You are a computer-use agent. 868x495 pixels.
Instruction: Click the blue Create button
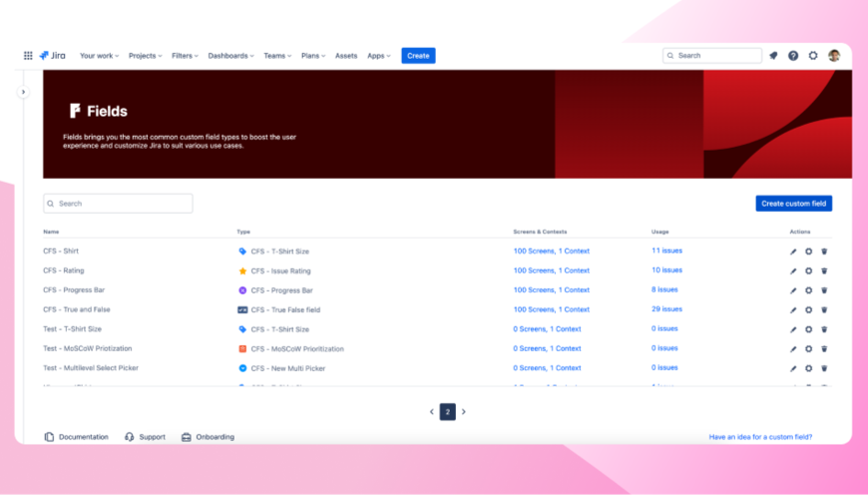point(418,55)
